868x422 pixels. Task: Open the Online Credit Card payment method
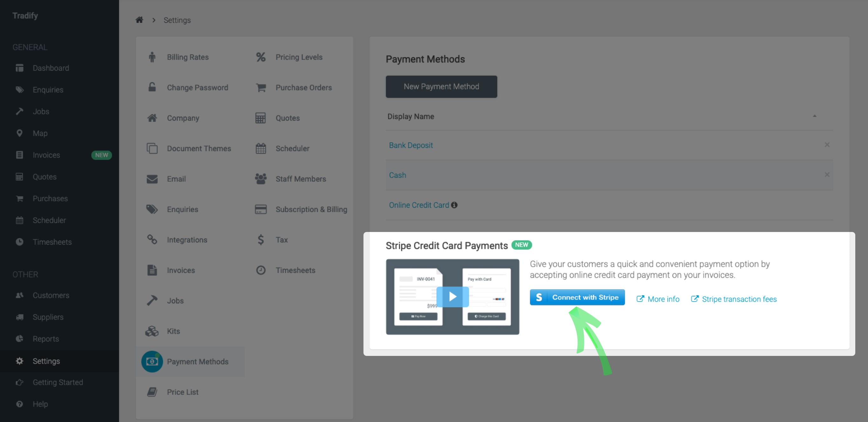[419, 205]
